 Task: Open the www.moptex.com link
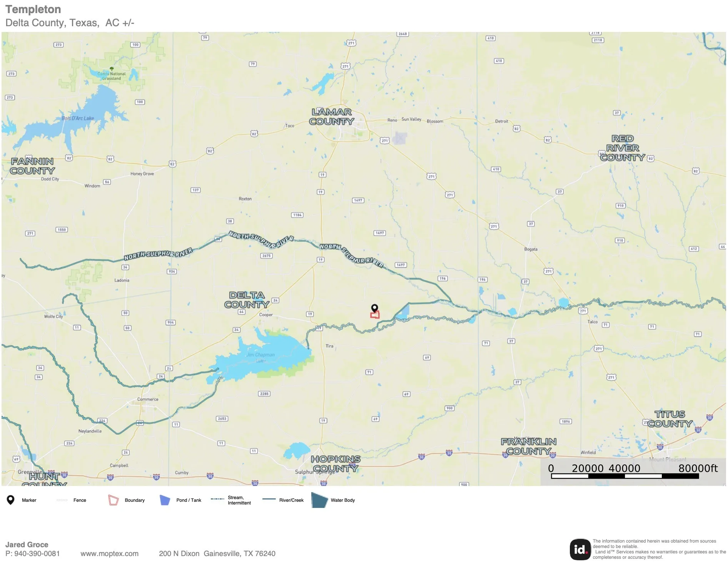109,553
